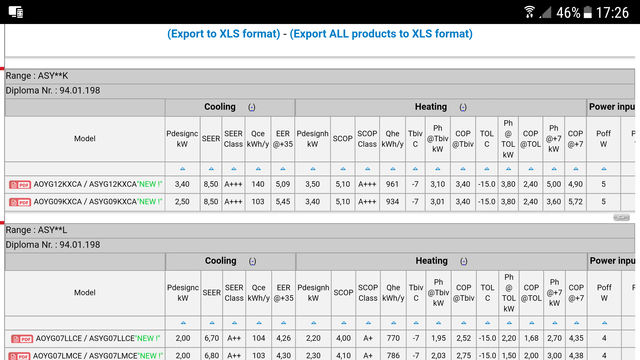Sort ASY**K table by SEER arrow
The width and height of the screenshot is (640, 360).
[211, 169]
